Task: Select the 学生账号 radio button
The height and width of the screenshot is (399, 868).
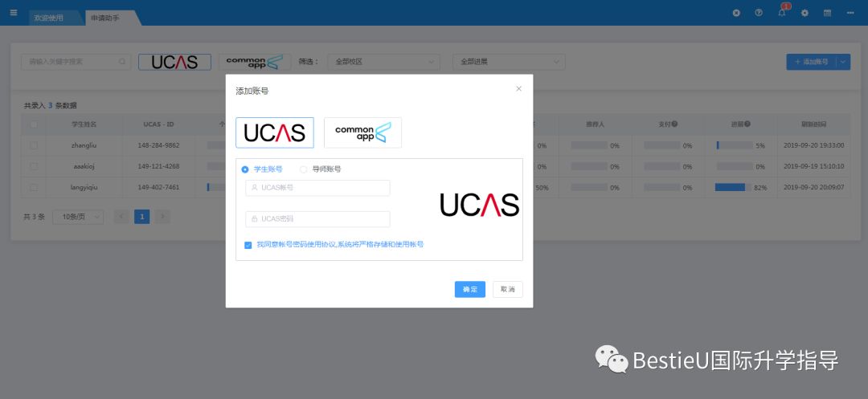Action: click(x=245, y=169)
